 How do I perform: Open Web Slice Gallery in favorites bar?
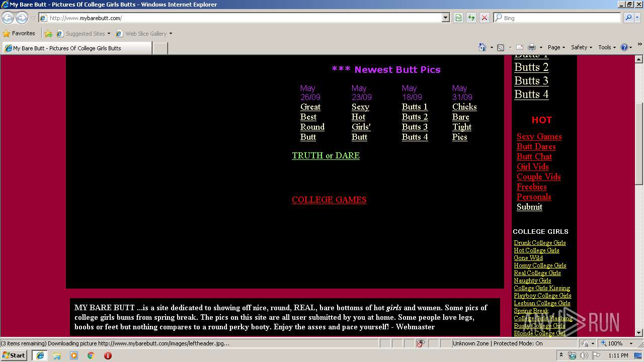(x=144, y=34)
